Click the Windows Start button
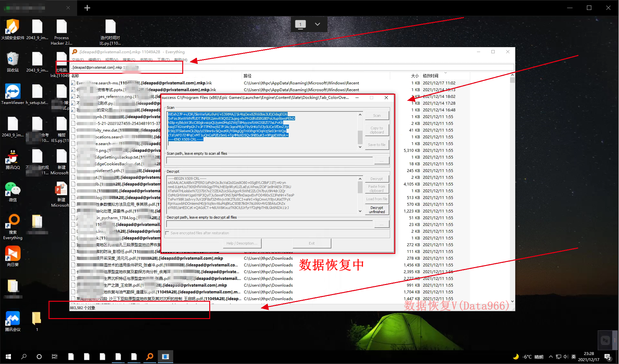 8,356
